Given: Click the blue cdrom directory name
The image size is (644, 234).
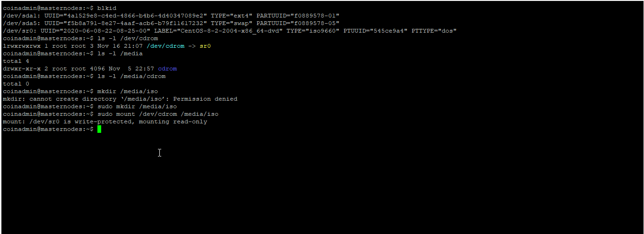Looking at the screenshot, I should (167, 69).
